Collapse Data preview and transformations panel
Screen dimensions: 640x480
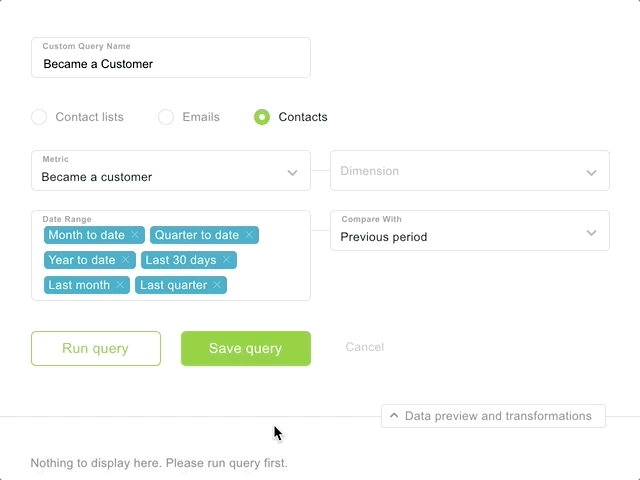[493, 416]
